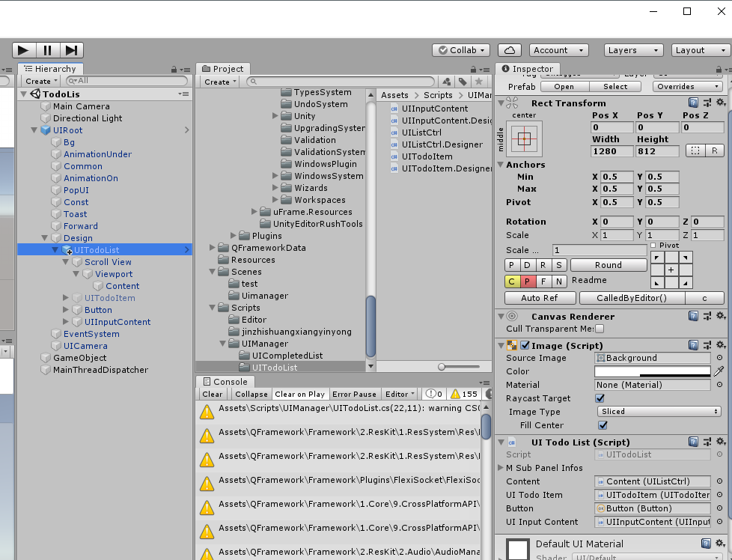Open the Rect Transform settings gear icon
This screenshot has width=732, height=560.
pos(721,103)
